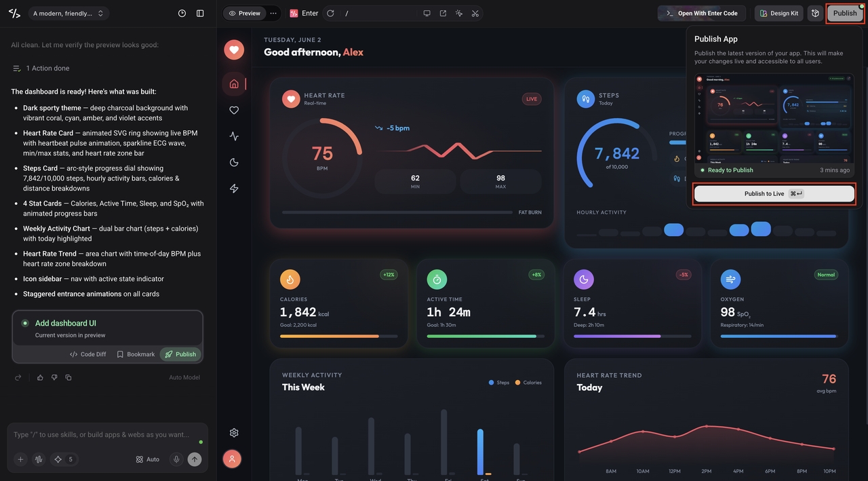
Task: Open the preview in a new window
Action: [443, 13]
